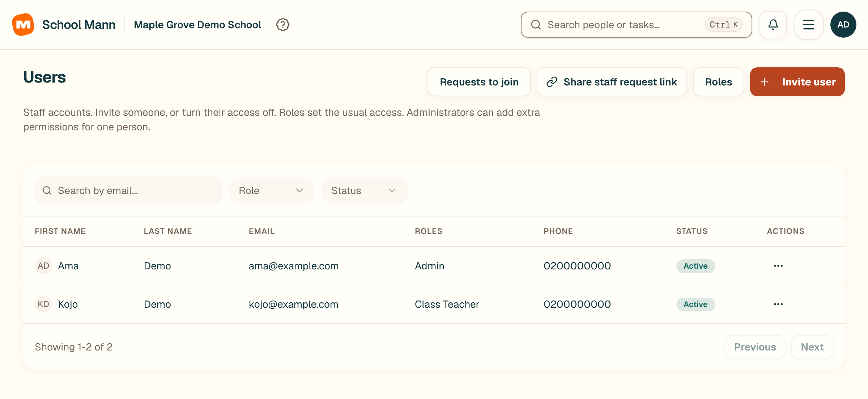
Task: Click the Showing 1-2 of 2 text
Action: pyautogui.click(x=74, y=347)
